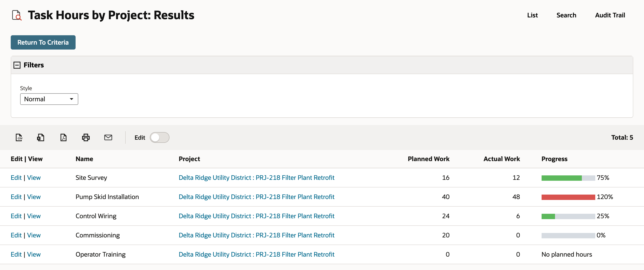Collapse the Filters section
Image resolution: width=644 pixels, height=270 pixels.
17,65
